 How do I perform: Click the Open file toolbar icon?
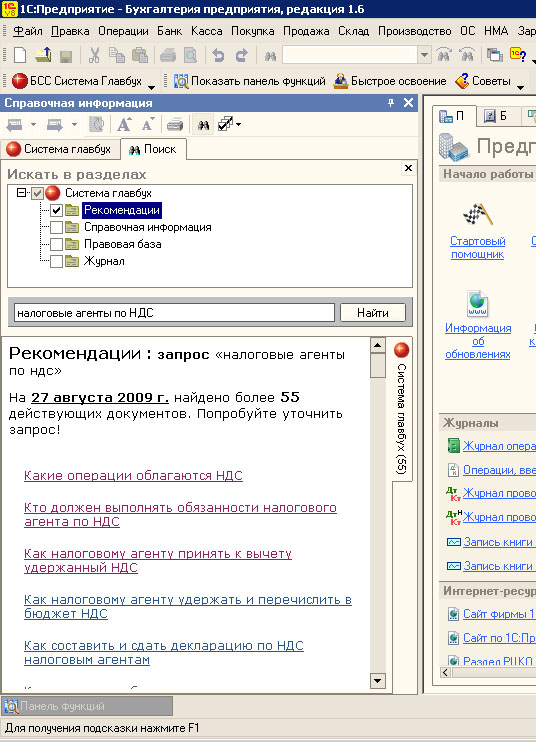coord(43,55)
